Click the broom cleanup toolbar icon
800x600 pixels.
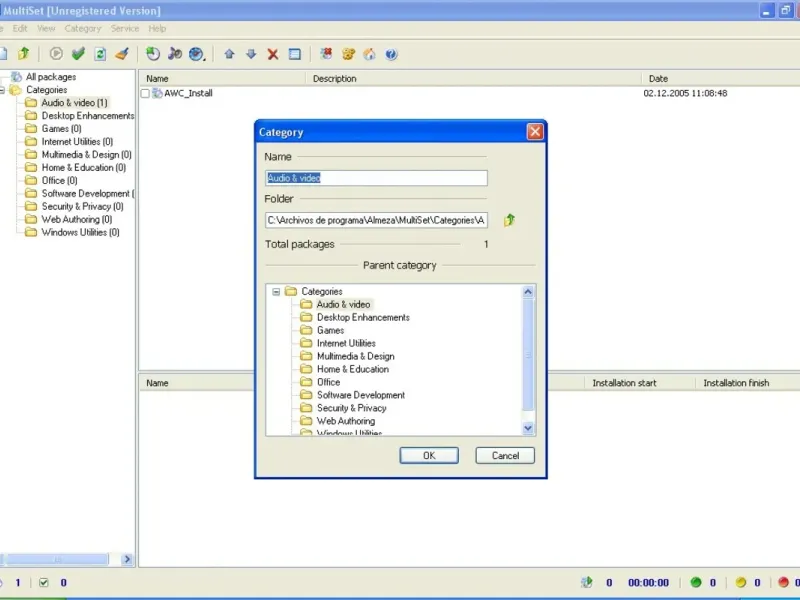tap(122, 54)
